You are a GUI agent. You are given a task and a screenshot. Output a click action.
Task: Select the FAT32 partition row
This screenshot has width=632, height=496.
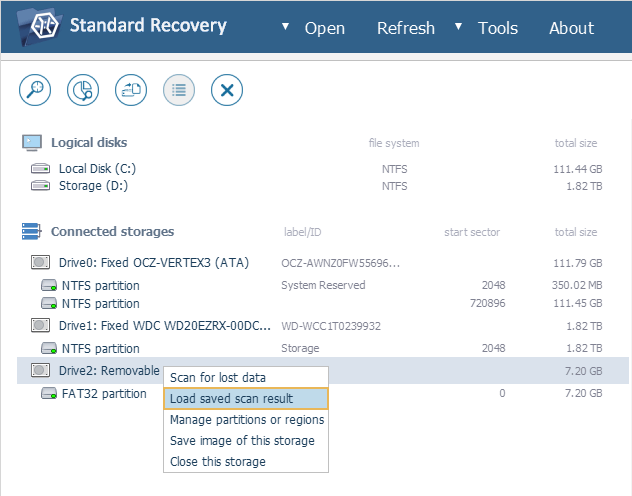click(x=103, y=393)
